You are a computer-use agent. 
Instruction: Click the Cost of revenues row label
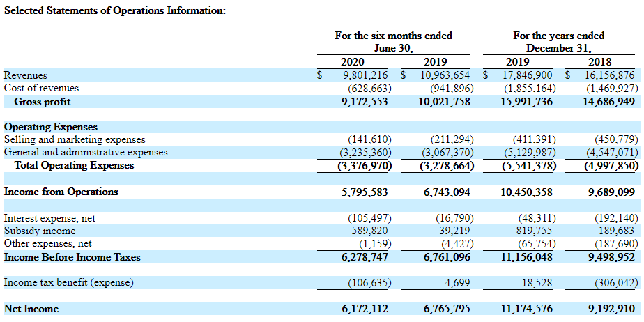41,88
